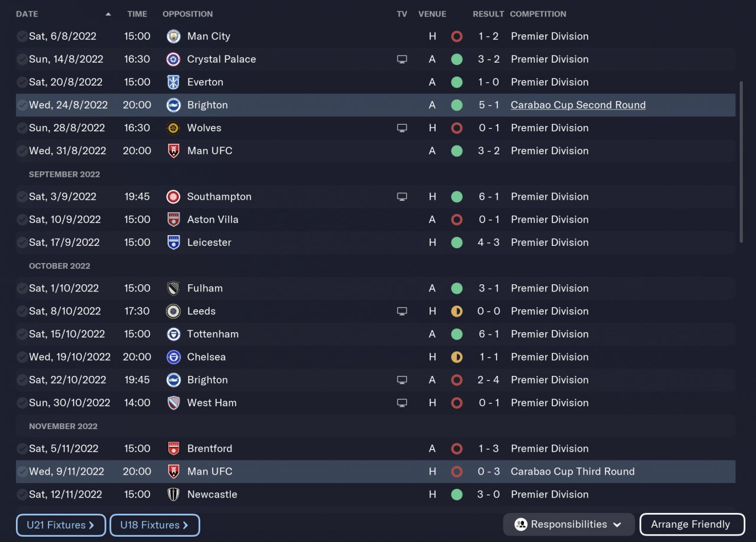Click the Southampton club badge
This screenshot has height=542, width=756.
174,197
